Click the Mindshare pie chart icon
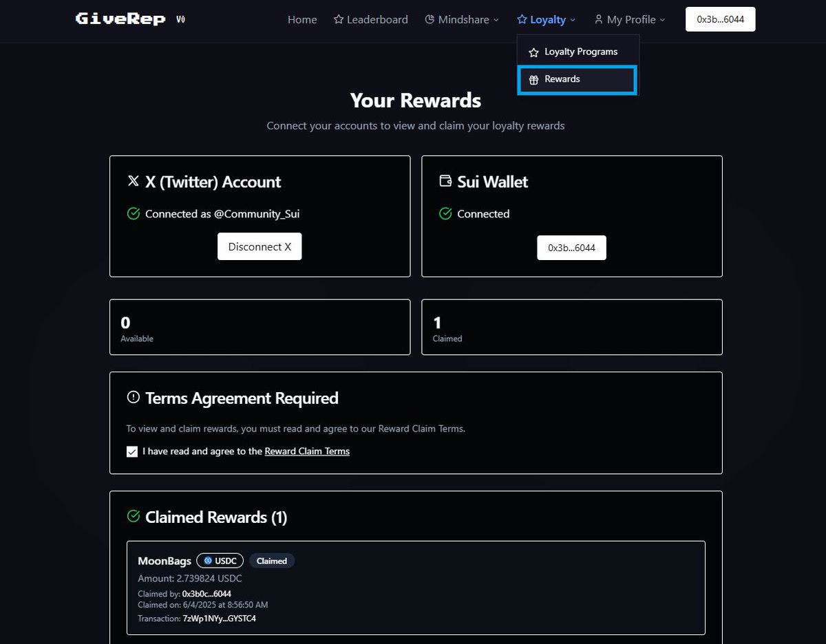 pyautogui.click(x=430, y=19)
